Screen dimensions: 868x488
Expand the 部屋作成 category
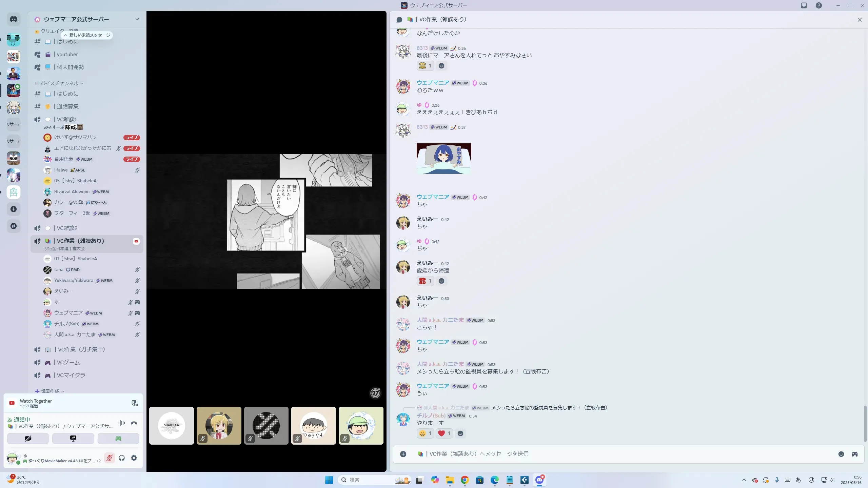click(50, 391)
